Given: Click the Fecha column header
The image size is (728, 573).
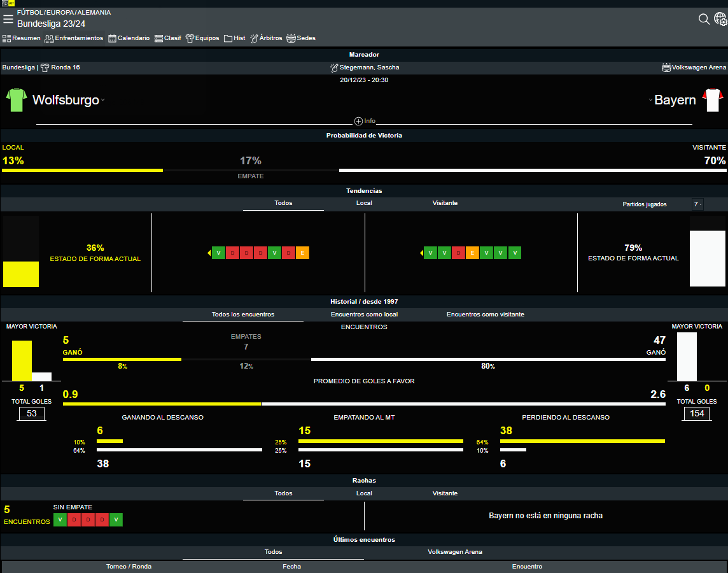Looking at the screenshot, I should click(291, 566).
